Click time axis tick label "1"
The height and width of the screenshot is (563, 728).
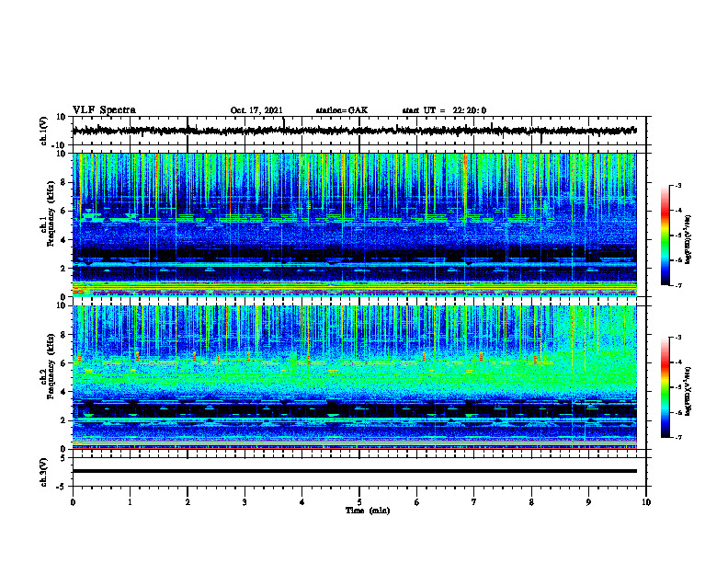[x=130, y=502]
